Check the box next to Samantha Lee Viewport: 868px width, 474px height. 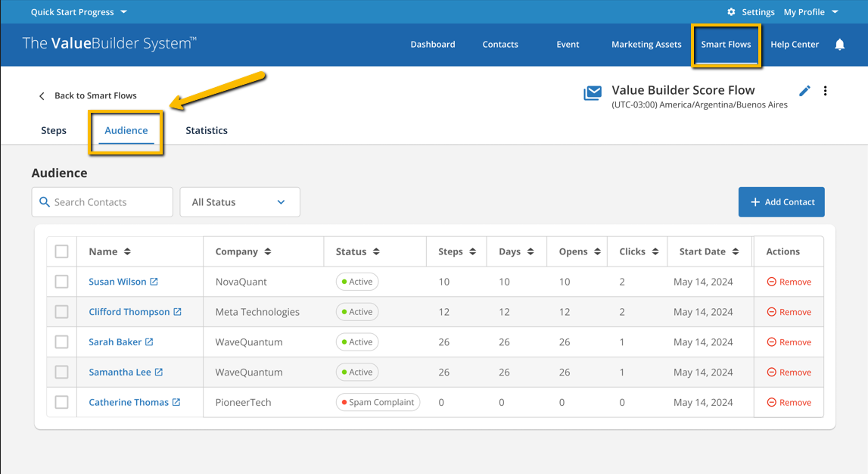(x=61, y=372)
